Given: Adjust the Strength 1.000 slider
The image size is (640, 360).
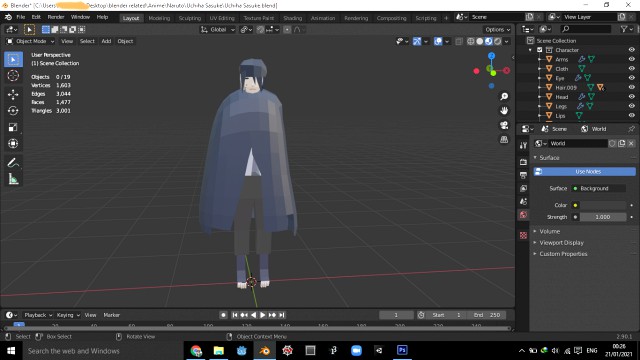Looking at the screenshot, I should 603,217.
